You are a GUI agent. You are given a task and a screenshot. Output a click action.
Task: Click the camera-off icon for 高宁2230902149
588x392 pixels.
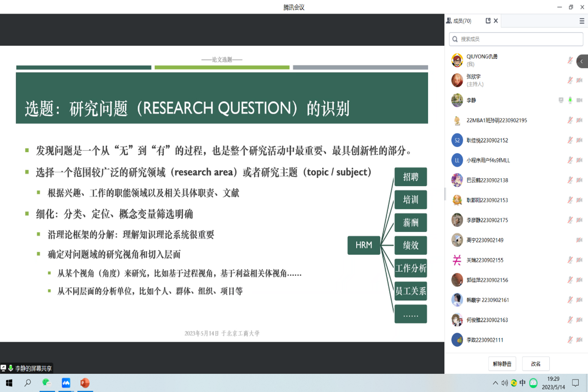tap(579, 240)
